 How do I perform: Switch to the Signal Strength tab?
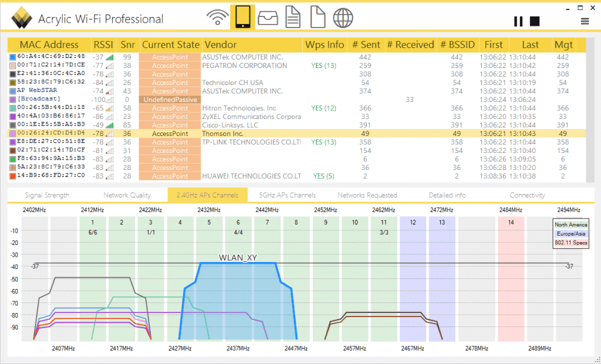(x=47, y=195)
